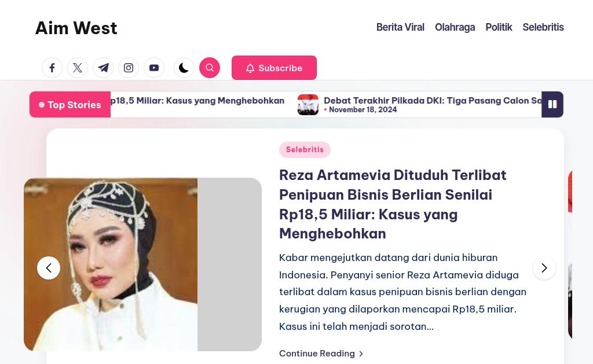The width and height of the screenshot is (593, 364).
Task: Open the Selebritis menu item
Action: pos(543,27)
